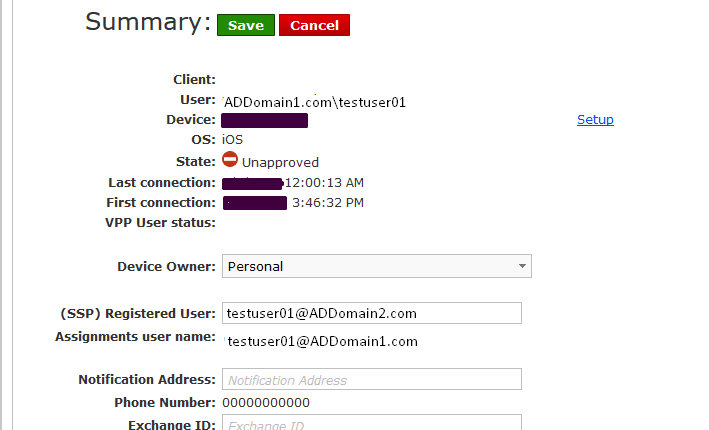Click the phone number 00000000000
Viewport: 709px width, 430px height.
[x=266, y=403]
